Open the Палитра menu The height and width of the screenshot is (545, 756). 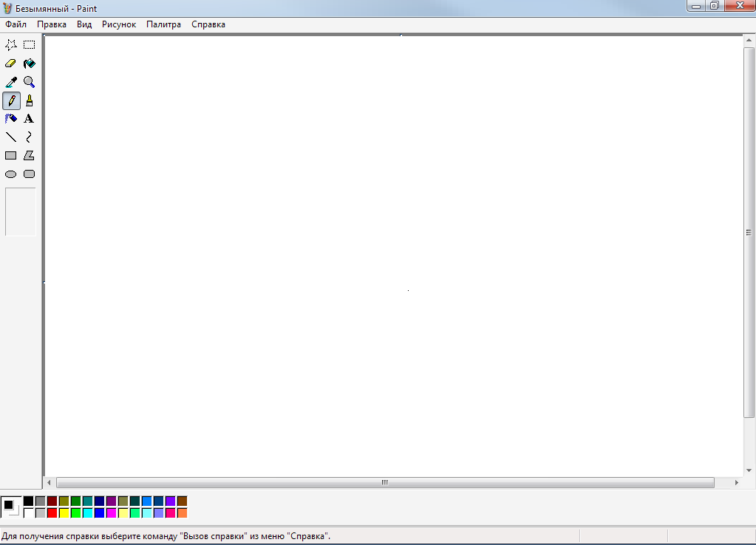163,24
